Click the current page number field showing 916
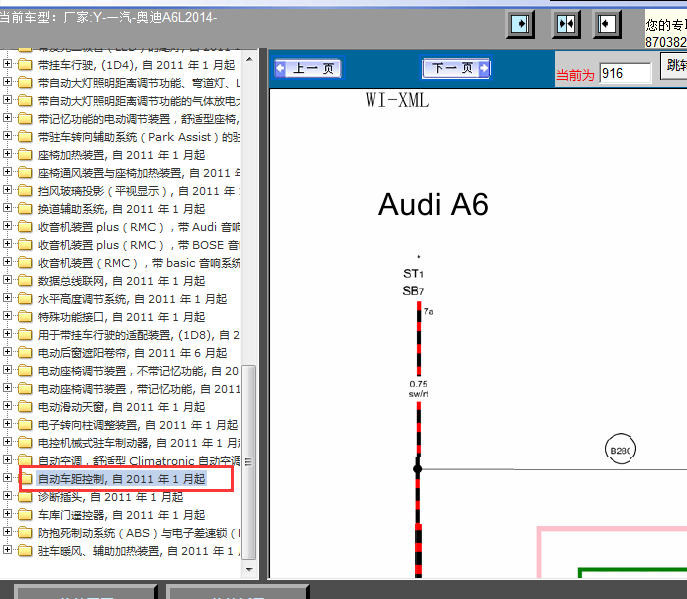This screenshot has height=599, width=687. coord(625,73)
